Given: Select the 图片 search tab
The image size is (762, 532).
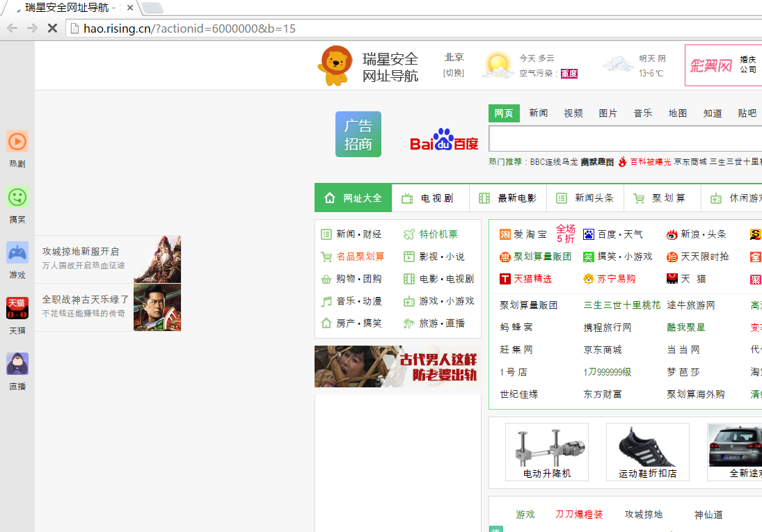Looking at the screenshot, I should click(x=608, y=113).
